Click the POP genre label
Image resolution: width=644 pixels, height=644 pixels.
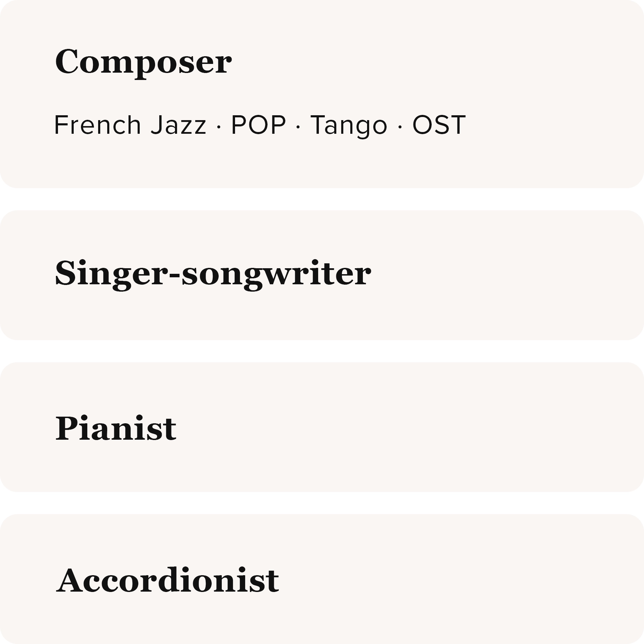[x=258, y=125]
